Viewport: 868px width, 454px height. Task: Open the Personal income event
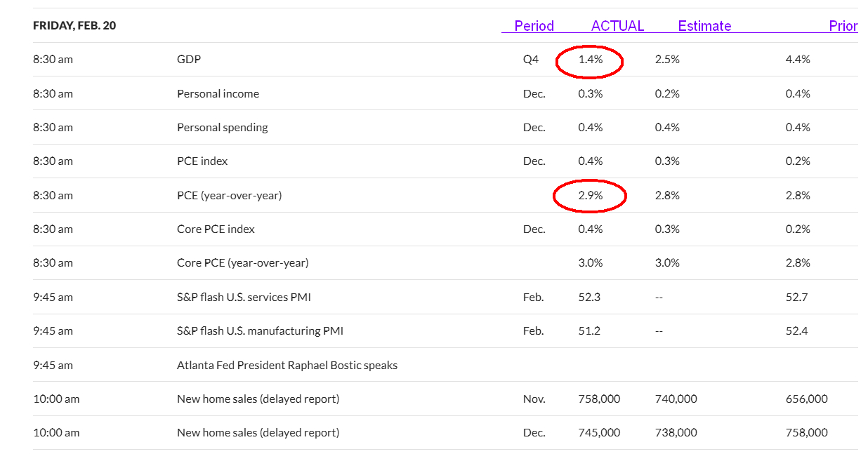[218, 94]
